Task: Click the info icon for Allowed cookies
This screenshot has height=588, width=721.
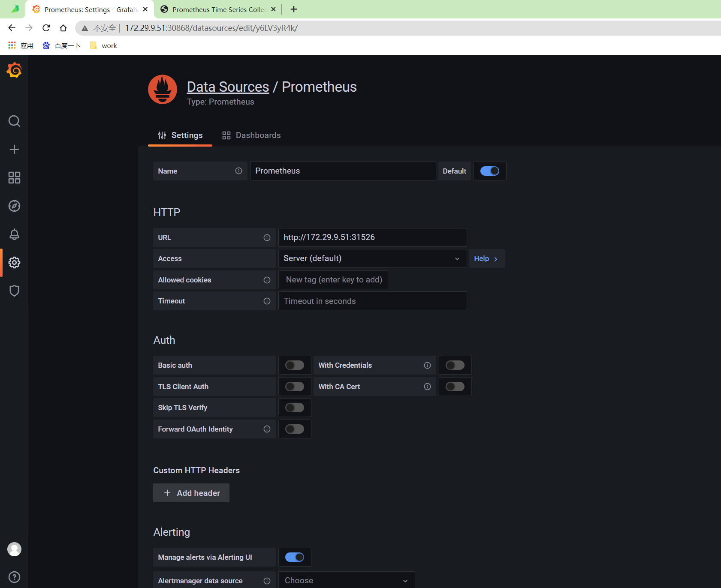Action: point(267,280)
